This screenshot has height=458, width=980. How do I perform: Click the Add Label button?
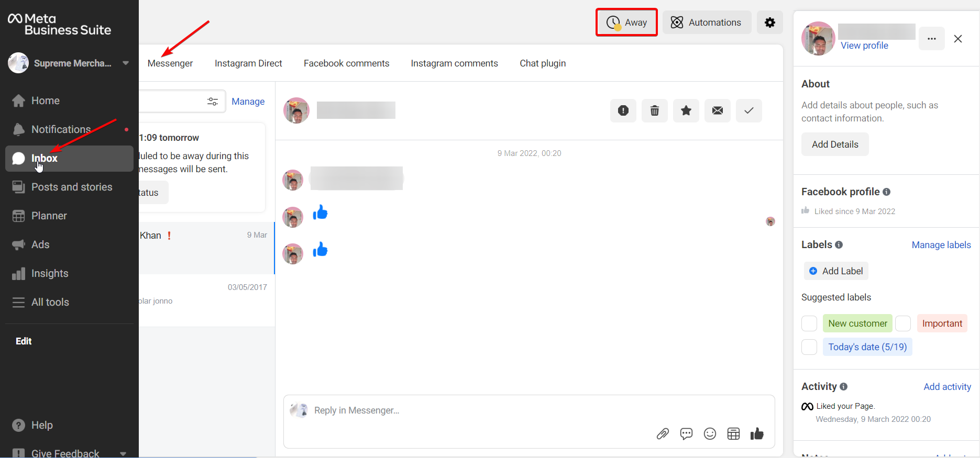pyautogui.click(x=836, y=271)
